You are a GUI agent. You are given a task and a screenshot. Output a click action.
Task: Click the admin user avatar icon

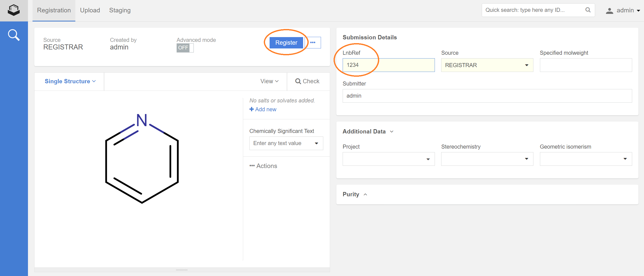click(609, 11)
